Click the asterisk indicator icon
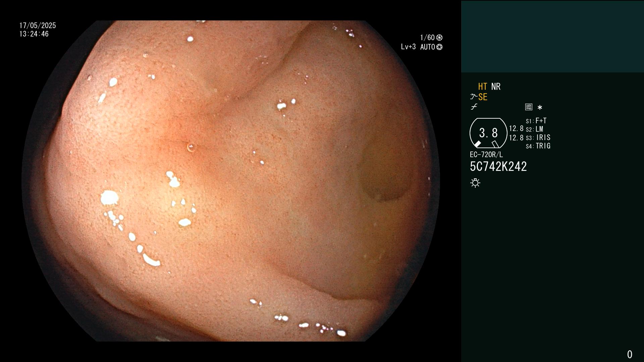 pyautogui.click(x=540, y=107)
